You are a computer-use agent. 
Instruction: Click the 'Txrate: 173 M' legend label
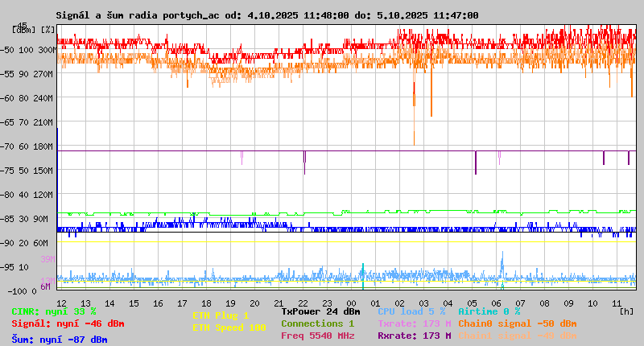(415, 323)
